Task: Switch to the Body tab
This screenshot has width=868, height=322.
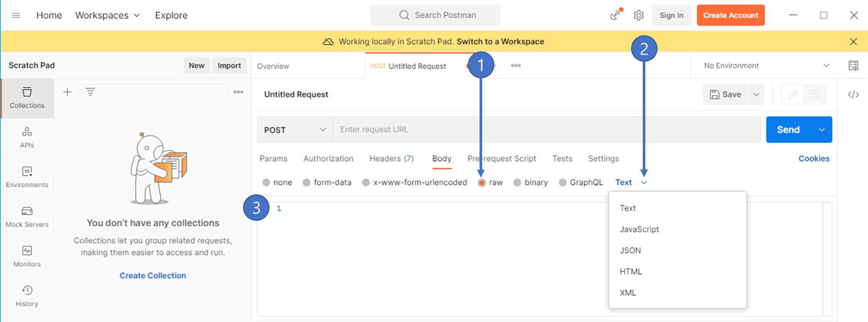Action: coord(442,159)
